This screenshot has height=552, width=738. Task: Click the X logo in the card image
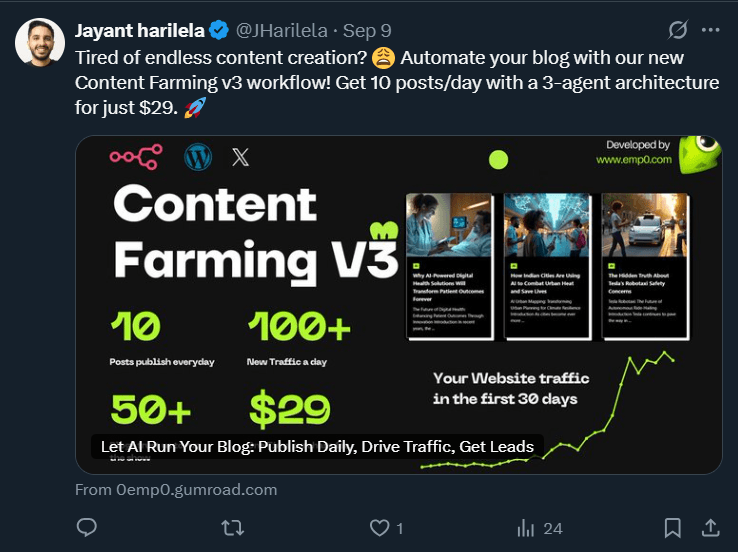click(x=241, y=157)
